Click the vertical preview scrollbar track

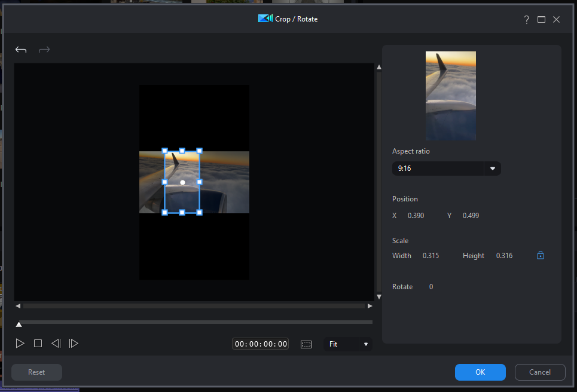click(379, 182)
